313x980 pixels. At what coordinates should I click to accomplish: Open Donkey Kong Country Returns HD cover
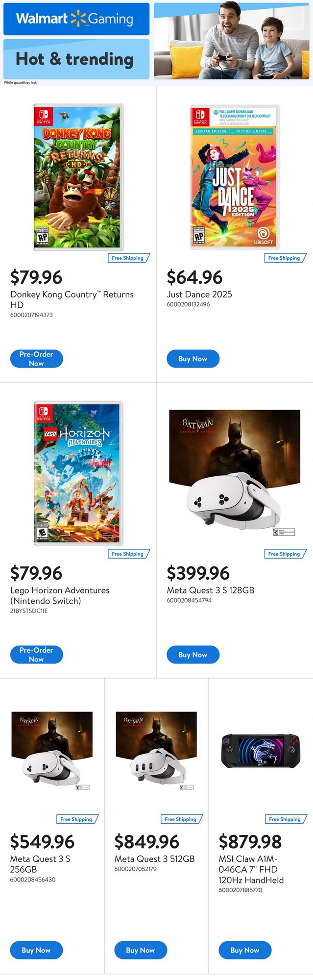click(x=78, y=177)
